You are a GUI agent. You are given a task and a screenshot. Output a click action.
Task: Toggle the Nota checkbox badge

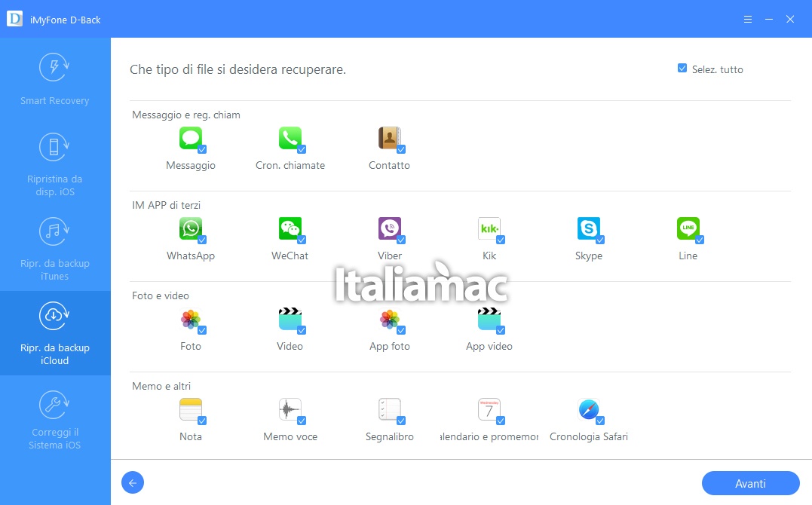point(203,421)
